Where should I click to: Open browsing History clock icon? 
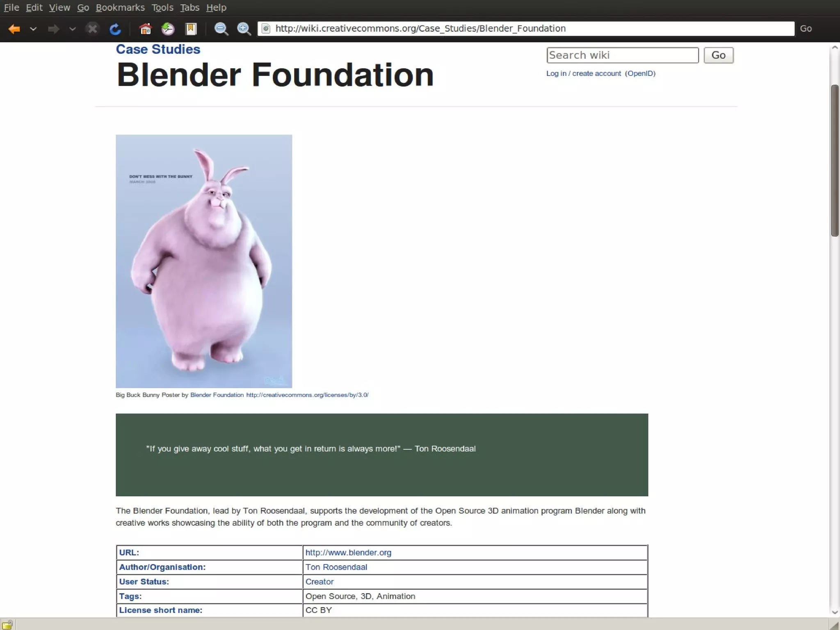coord(168,29)
